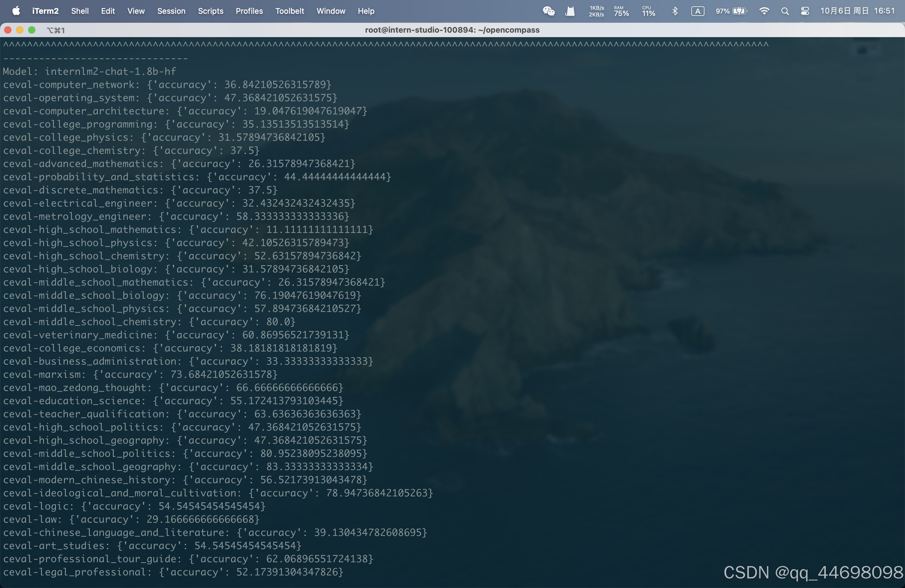Click the network speed 1KB/s indicator

(596, 11)
